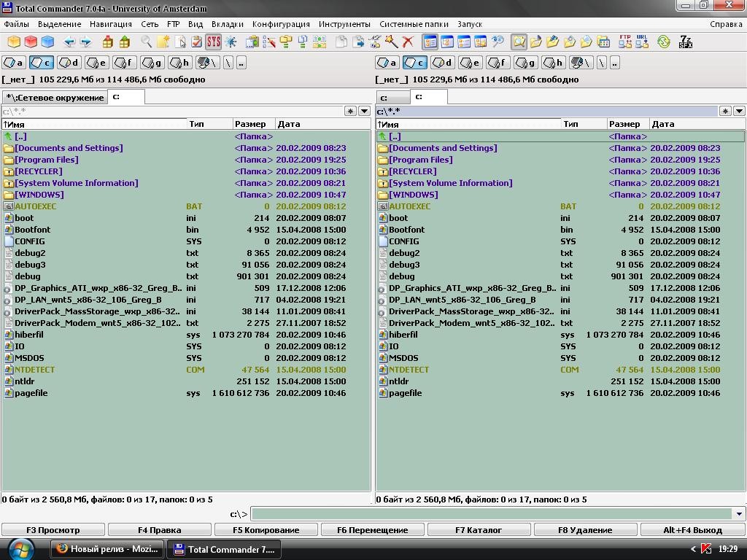747x560 pixels.
Task: Switch to Сетевое окружение tab
Action: 55,98
